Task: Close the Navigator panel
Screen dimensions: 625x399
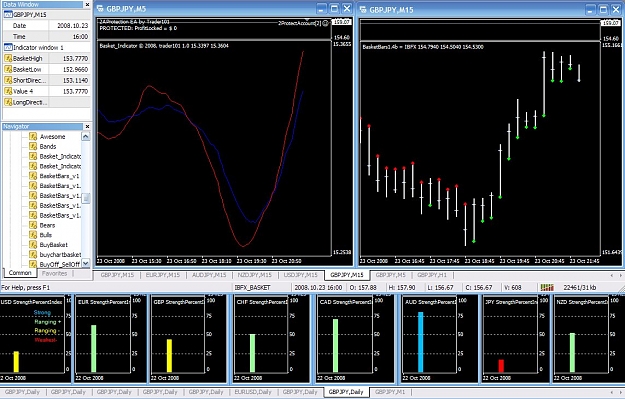Action: [88, 126]
